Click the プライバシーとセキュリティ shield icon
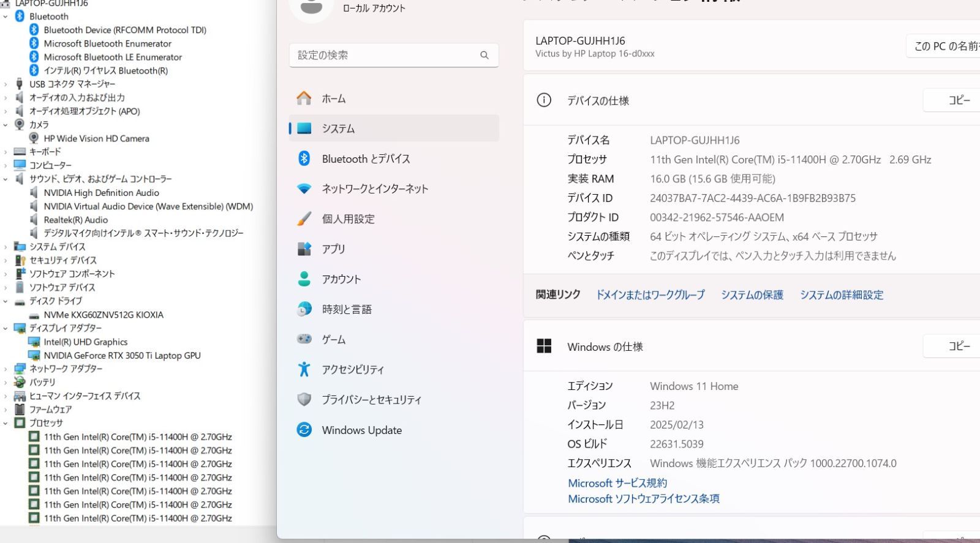Screen dimensions: 980x543 click(x=304, y=399)
